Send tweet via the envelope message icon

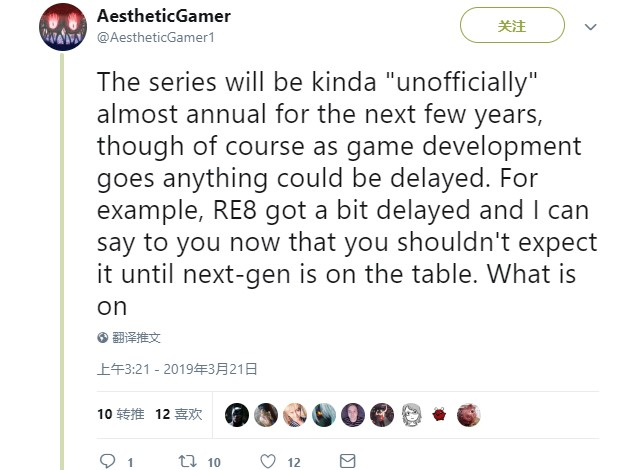(347, 461)
